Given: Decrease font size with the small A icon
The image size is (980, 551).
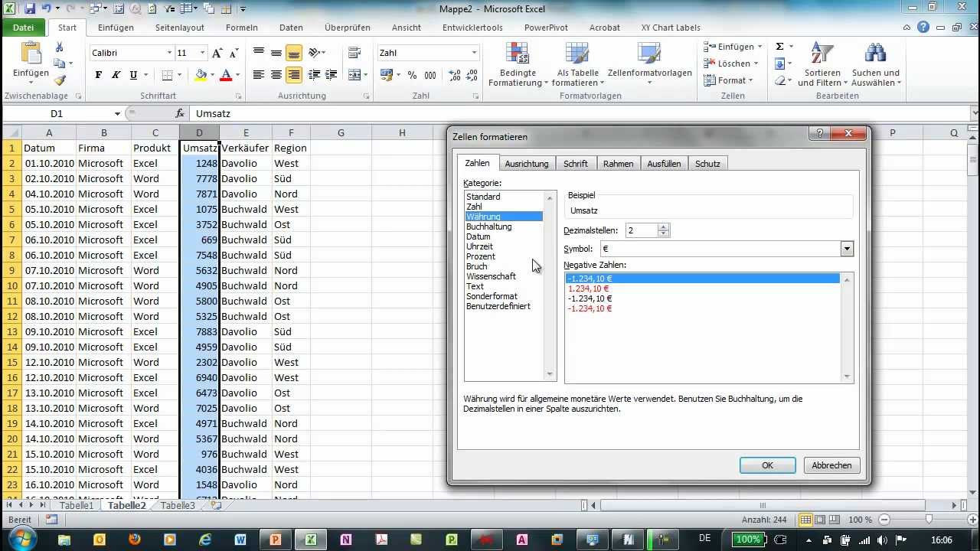Looking at the screenshot, I should tap(234, 53).
